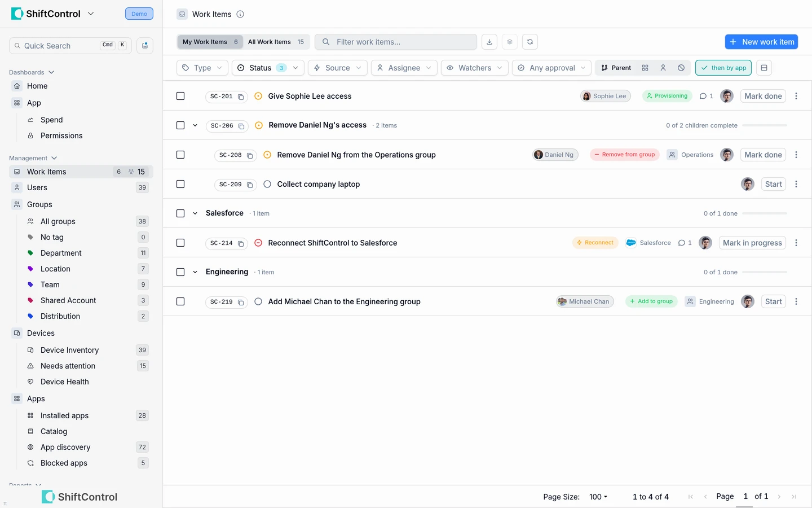Open more options for Collect company laptop
Image resolution: width=812 pixels, height=508 pixels.
pyautogui.click(x=796, y=184)
